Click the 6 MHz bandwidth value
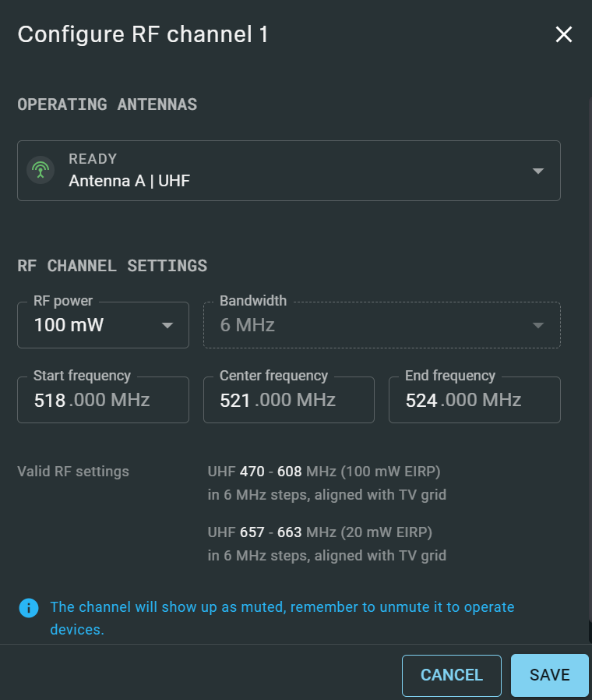592x700 pixels. pos(248,325)
